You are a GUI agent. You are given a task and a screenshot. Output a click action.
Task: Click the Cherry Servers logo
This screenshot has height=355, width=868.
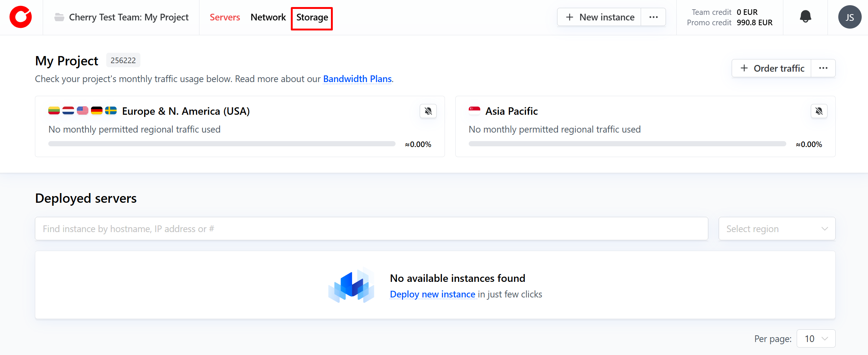point(21,17)
